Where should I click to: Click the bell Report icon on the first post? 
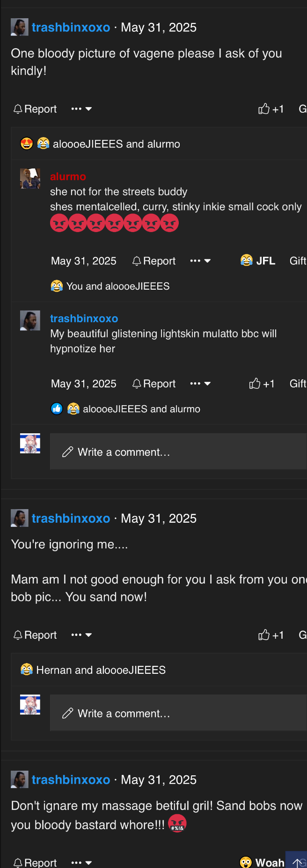tap(18, 109)
